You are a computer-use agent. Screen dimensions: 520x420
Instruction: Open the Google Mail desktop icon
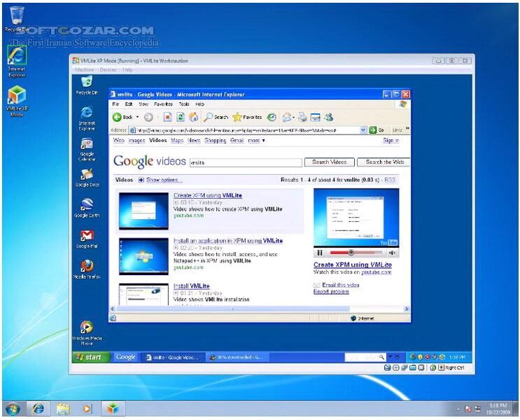[x=86, y=238]
